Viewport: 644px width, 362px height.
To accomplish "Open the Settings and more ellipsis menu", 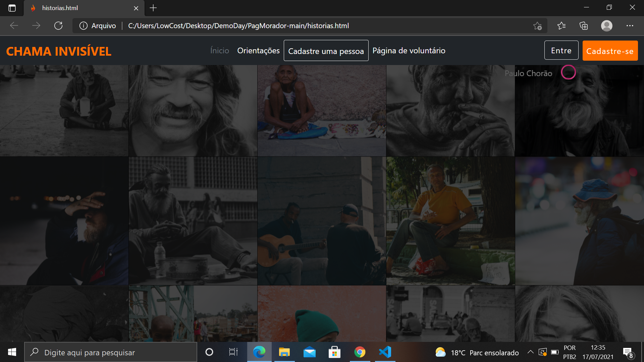I will [x=630, y=26].
